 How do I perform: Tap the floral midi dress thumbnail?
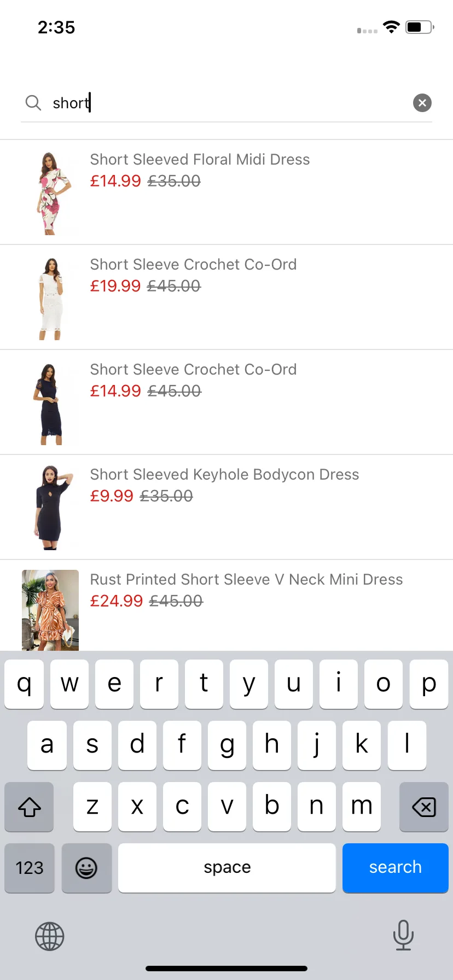point(50,193)
